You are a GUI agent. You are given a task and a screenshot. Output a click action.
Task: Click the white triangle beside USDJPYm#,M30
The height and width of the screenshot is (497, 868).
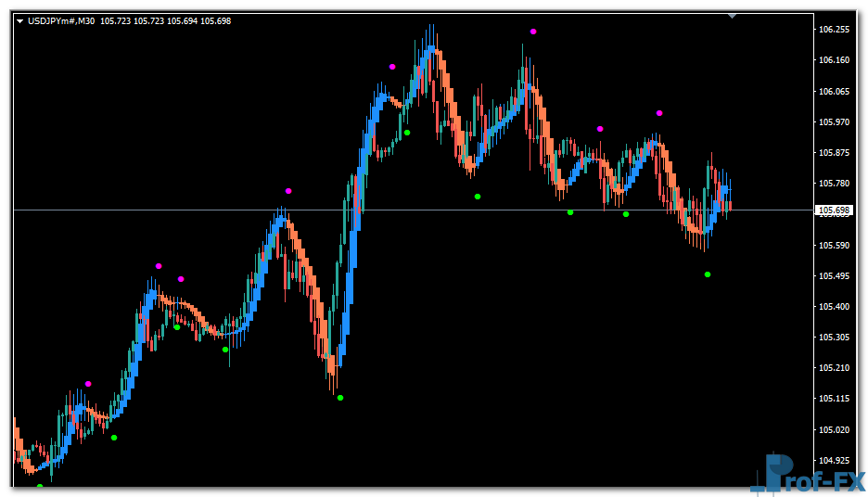coord(20,20)
